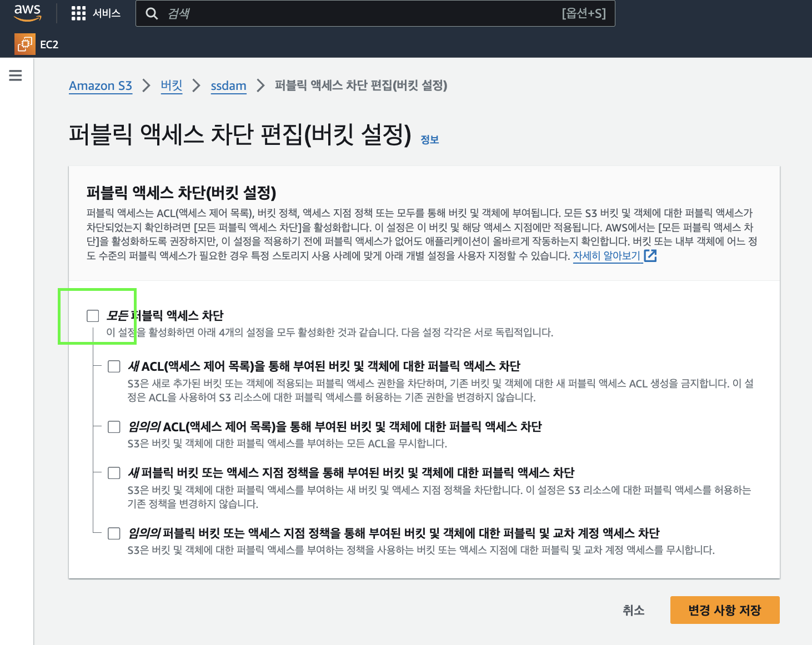Open the 자세히 알아보기 link
The height and width of the screenshot is (645, 812).
point(607,256)
